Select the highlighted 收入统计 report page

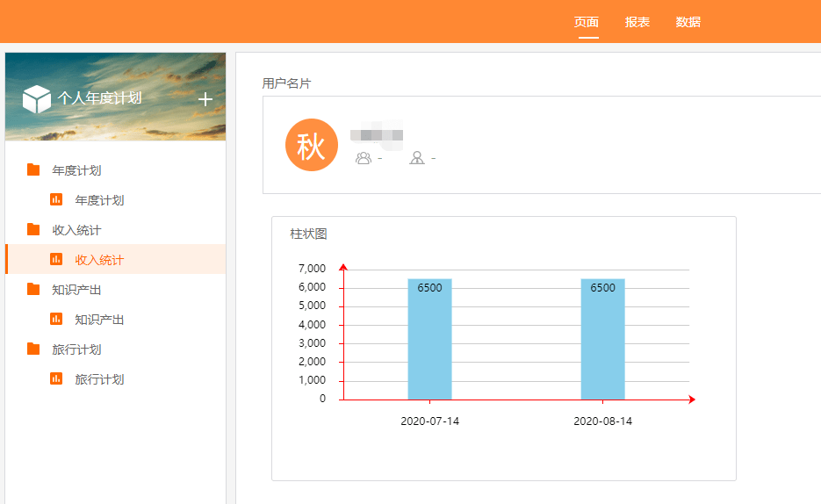coord(99,260)
